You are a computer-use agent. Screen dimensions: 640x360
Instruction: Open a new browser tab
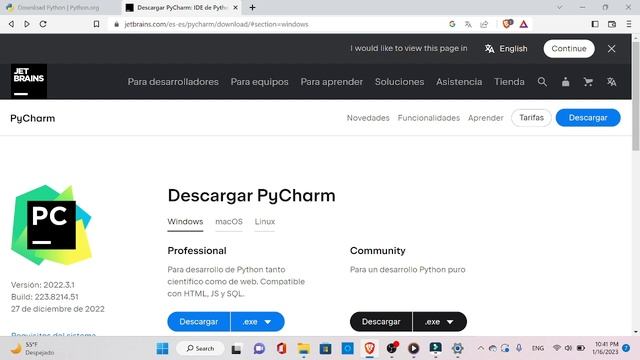253,7
